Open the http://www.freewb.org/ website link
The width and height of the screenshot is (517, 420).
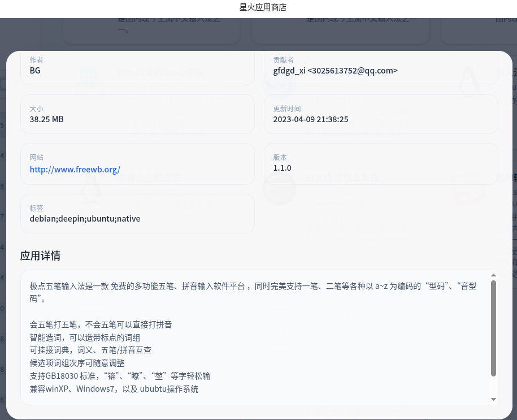tap(75, 169)
